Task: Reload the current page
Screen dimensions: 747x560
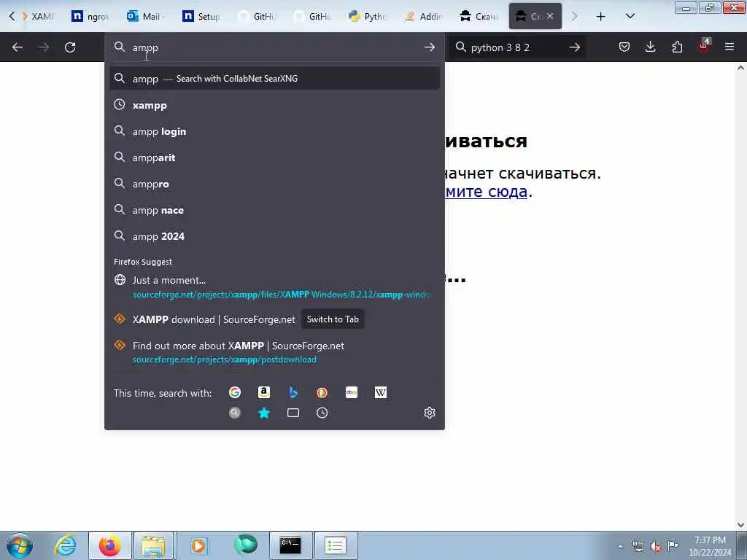Action: point(70,47)
